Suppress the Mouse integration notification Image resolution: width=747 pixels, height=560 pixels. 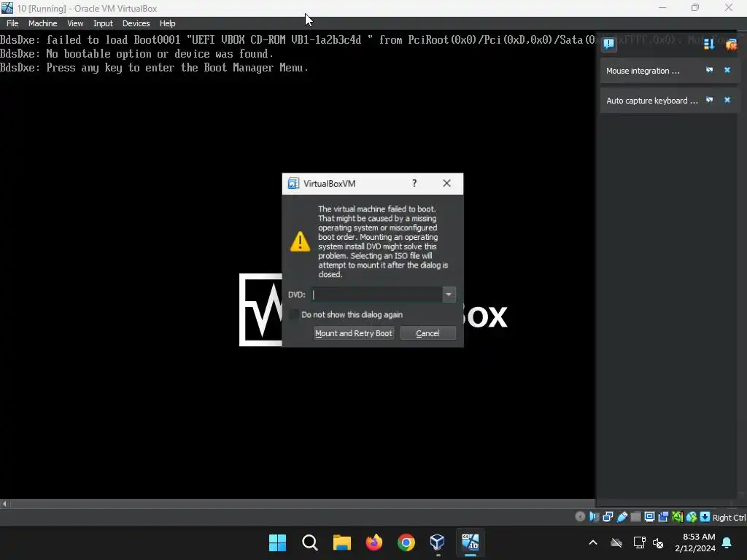click(709, 70)
